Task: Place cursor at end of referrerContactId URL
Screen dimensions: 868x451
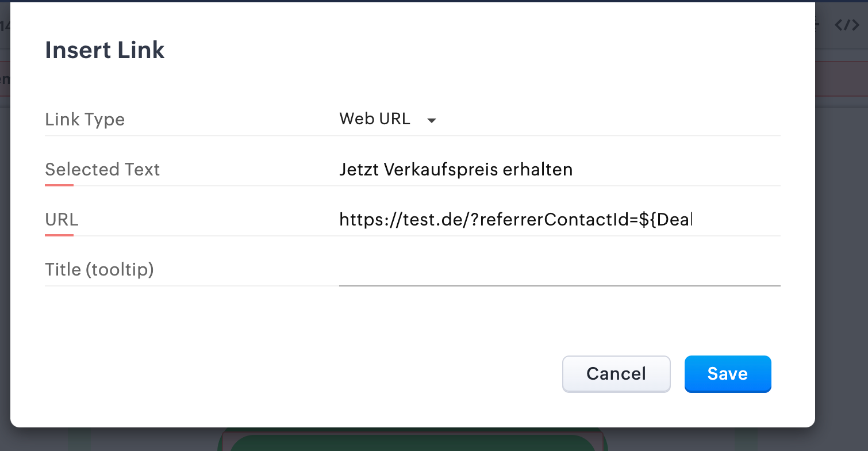Action: pos(692,220)
